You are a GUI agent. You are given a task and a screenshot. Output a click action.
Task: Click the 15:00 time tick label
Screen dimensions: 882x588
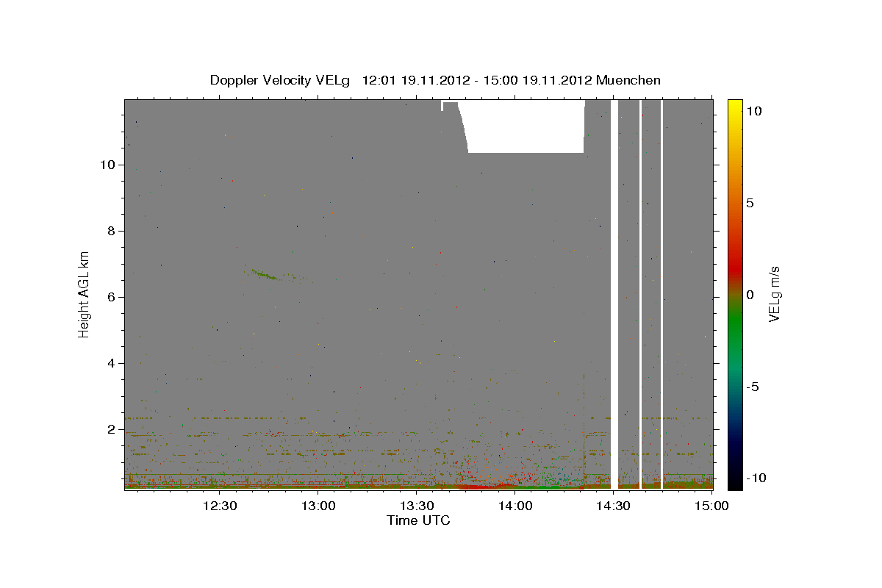(711, 506)
